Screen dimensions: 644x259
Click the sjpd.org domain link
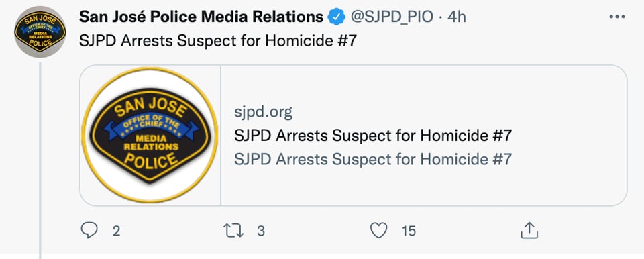tap(263, 112)
